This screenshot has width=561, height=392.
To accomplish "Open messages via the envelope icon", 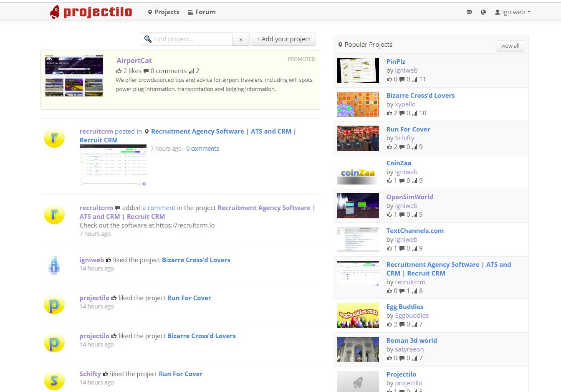I will (469, 12).
